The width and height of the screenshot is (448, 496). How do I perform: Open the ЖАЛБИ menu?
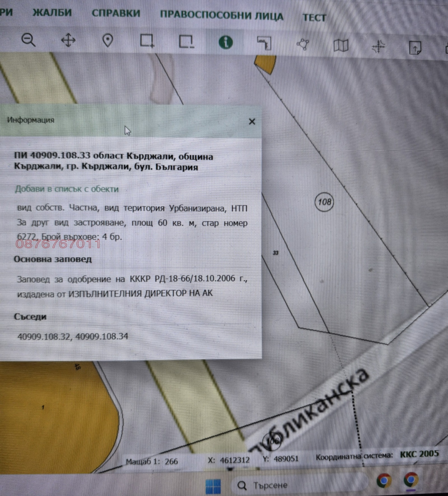click(x=52, y=13)
